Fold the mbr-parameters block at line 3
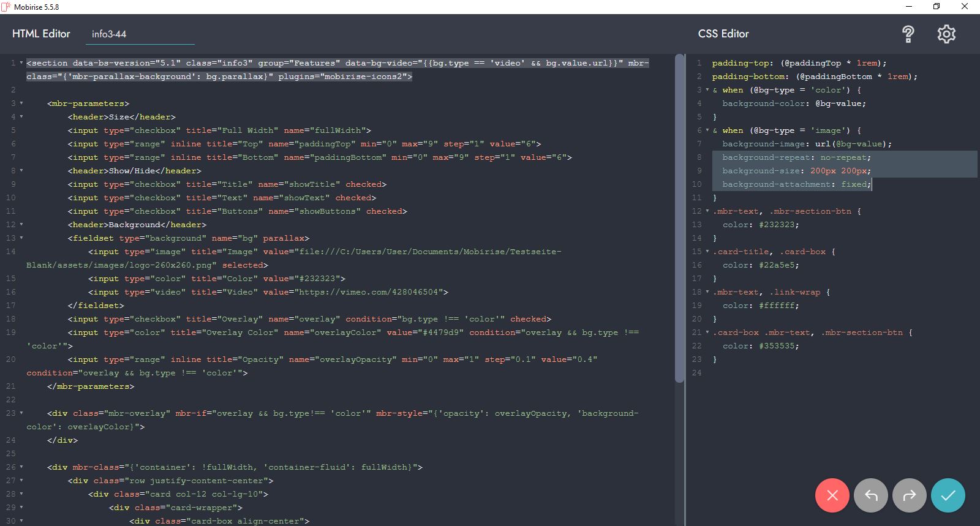The image size is (980, 526). [x=21, y=103]
